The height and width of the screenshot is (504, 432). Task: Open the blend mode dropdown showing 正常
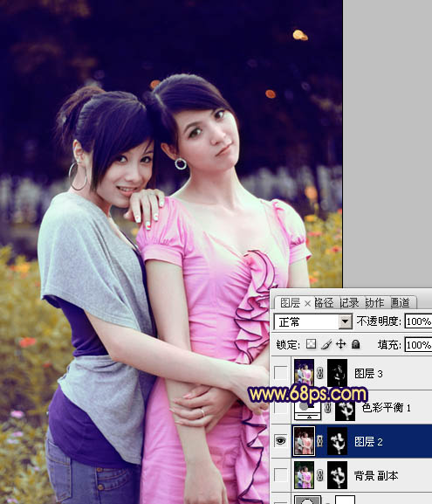pyautogui.click(x=313, y=321)
